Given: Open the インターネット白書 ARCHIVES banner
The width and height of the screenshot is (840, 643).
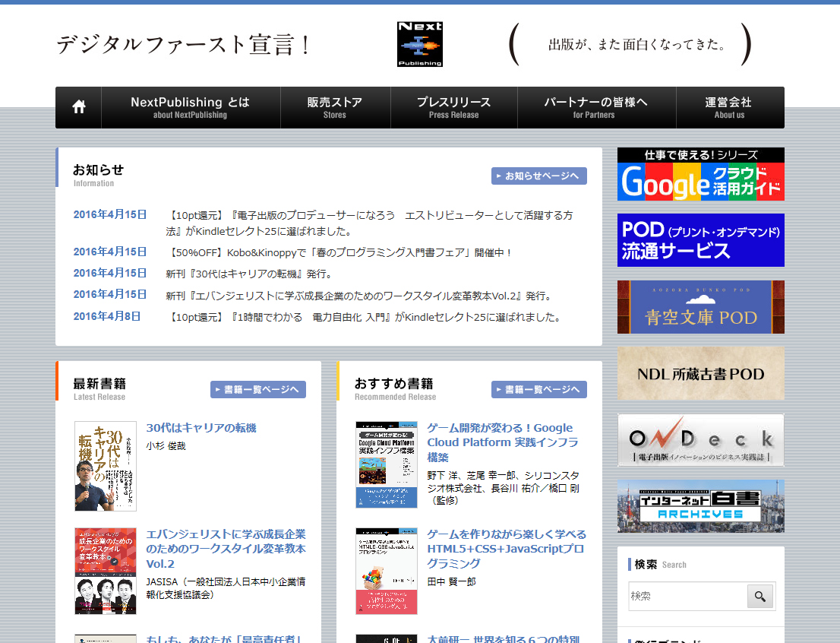Looking at the screenshot, I should click(701, 506).
